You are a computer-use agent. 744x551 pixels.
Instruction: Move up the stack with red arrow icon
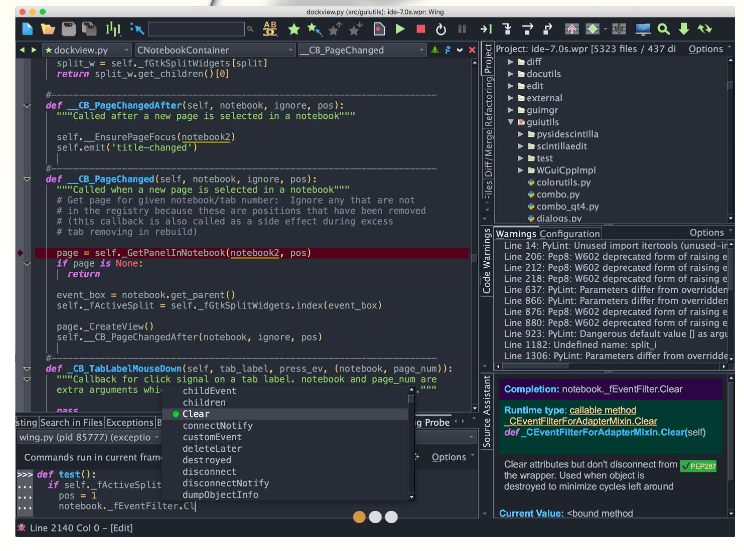pyautogui.click(x=572, y=29)
